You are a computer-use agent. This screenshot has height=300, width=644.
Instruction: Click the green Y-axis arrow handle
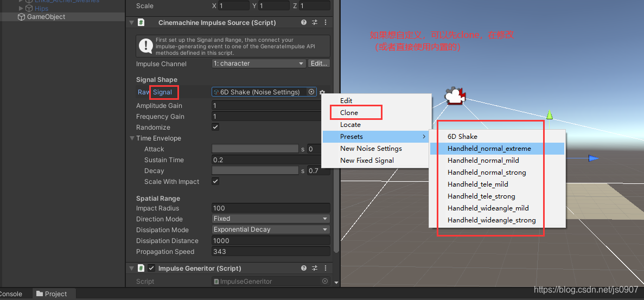(550, 114)
